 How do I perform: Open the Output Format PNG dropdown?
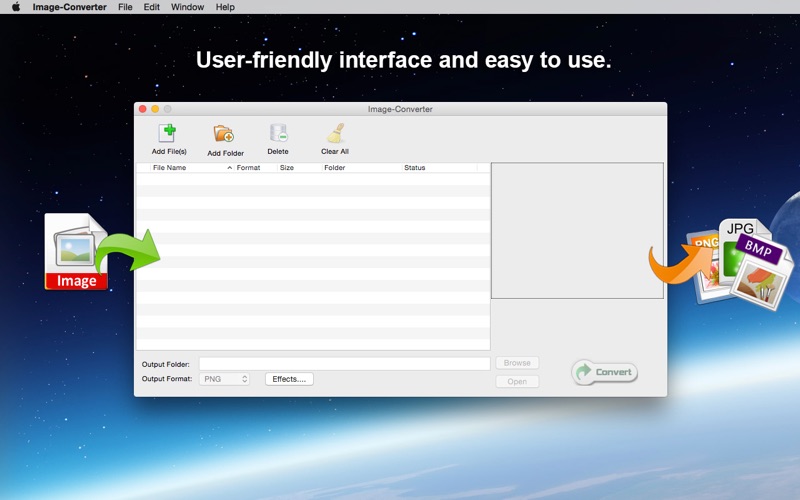pos(224,379)
